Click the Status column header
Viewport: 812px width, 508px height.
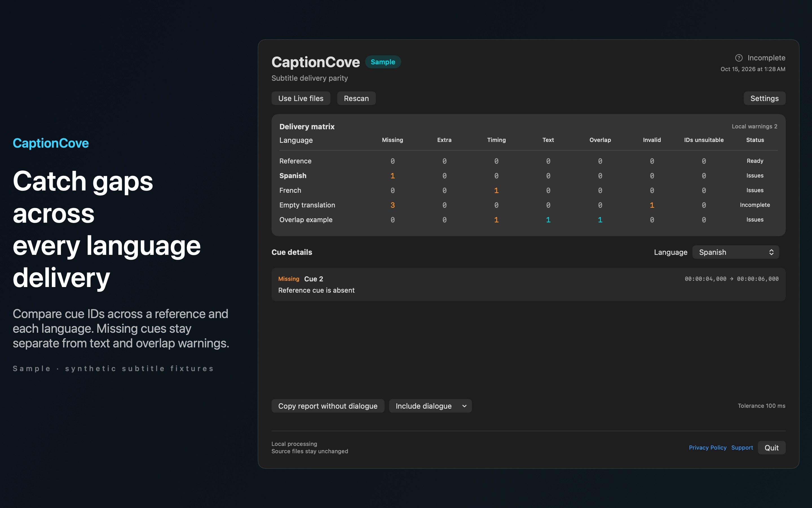[x=755, y=140]
